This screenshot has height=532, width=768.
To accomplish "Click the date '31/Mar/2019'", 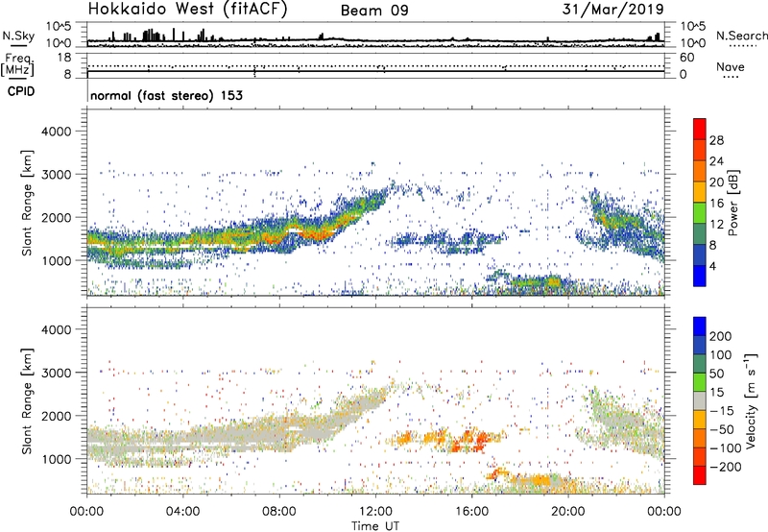I will 613,9.
